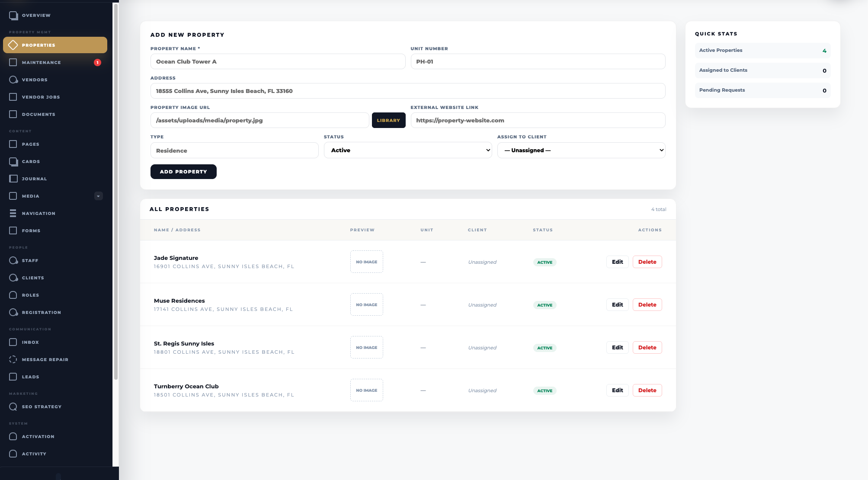Click the Journal sidebar icon

[x=13, y=179]
